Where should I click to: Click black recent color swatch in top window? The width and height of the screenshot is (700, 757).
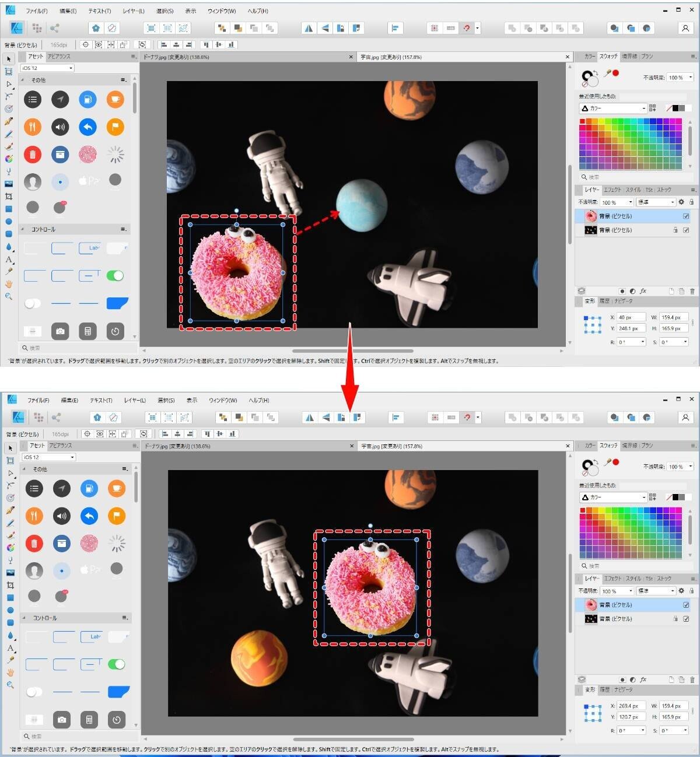[675, 108]
